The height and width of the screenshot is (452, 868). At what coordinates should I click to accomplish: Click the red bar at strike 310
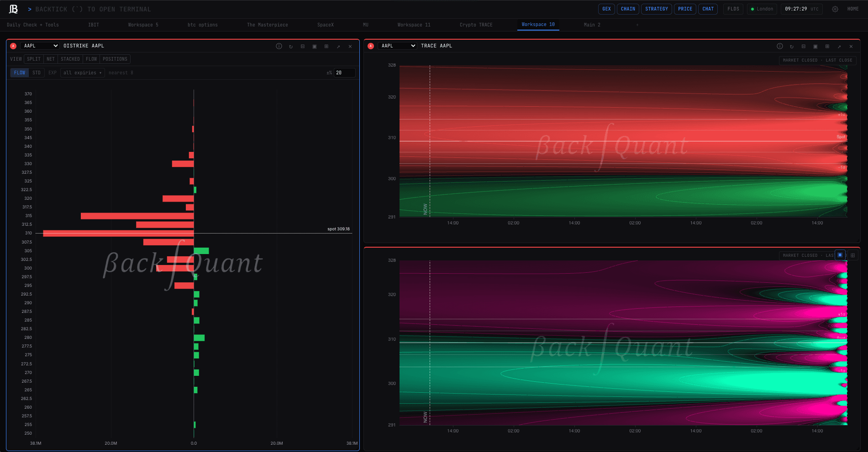[119, 234]
